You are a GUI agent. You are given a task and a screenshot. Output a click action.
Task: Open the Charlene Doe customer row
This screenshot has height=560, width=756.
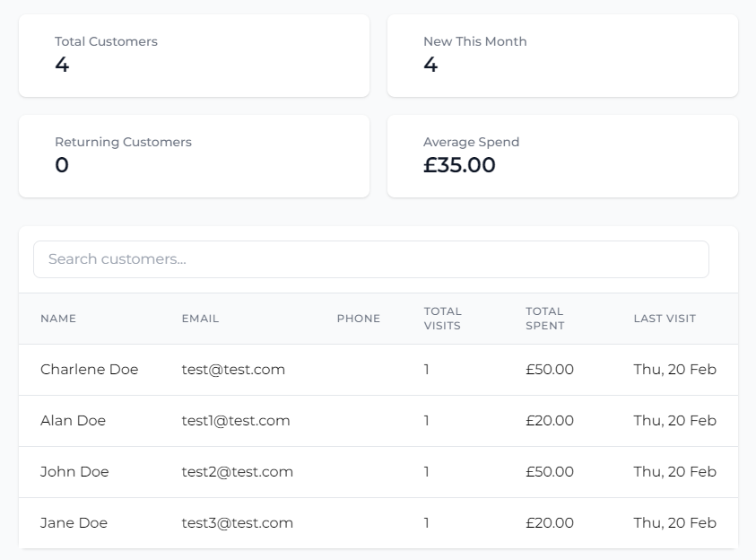[x=378, y=370]
